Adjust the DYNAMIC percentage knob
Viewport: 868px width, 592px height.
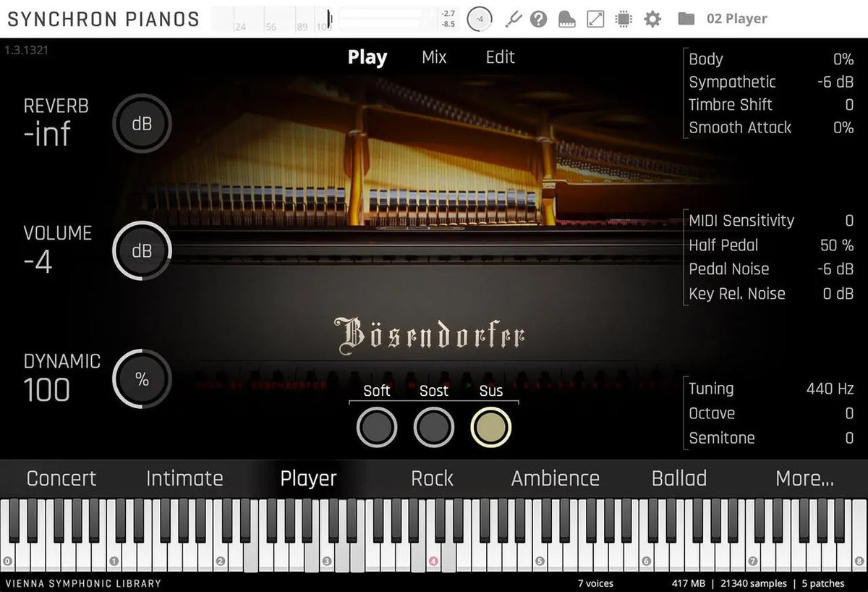coord(142,379)
